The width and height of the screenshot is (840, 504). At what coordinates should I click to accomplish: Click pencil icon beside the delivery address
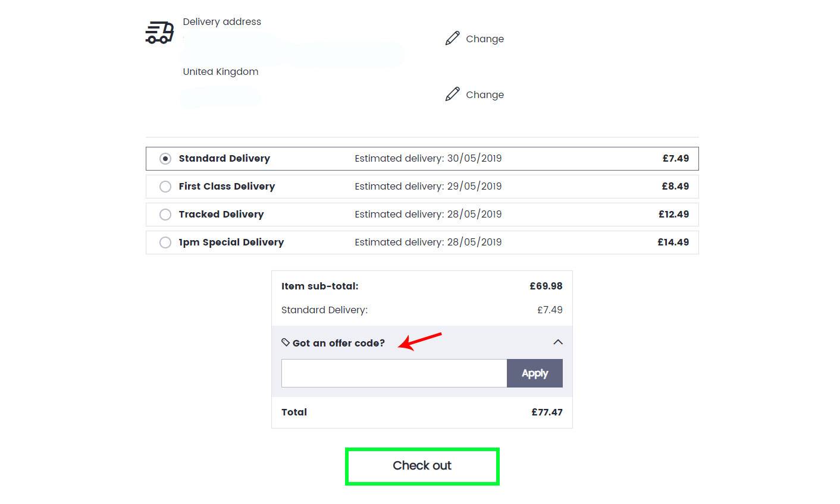(452, 39)
